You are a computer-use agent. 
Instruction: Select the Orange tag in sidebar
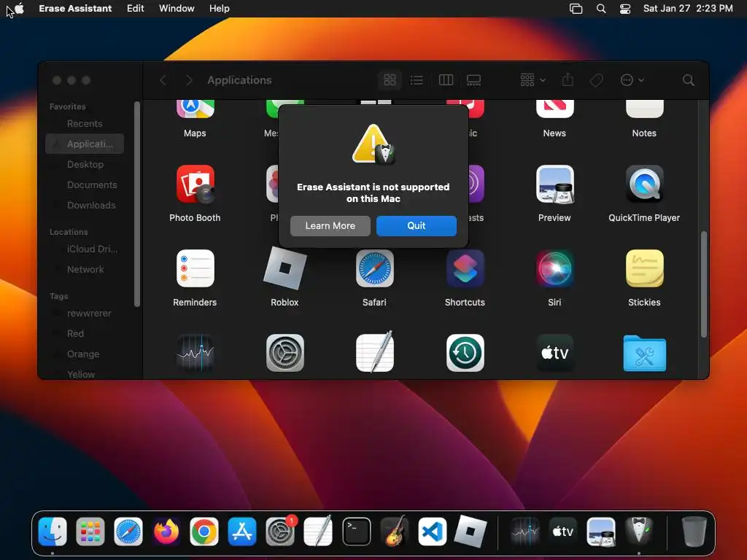85,354
